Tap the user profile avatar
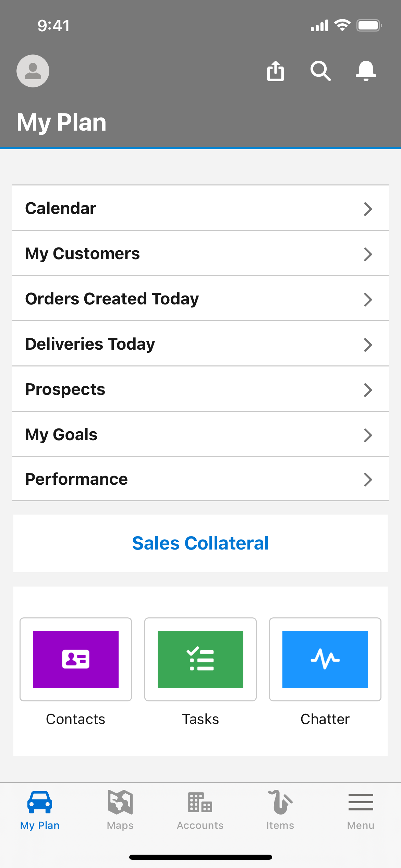 (x=33, y=71)
